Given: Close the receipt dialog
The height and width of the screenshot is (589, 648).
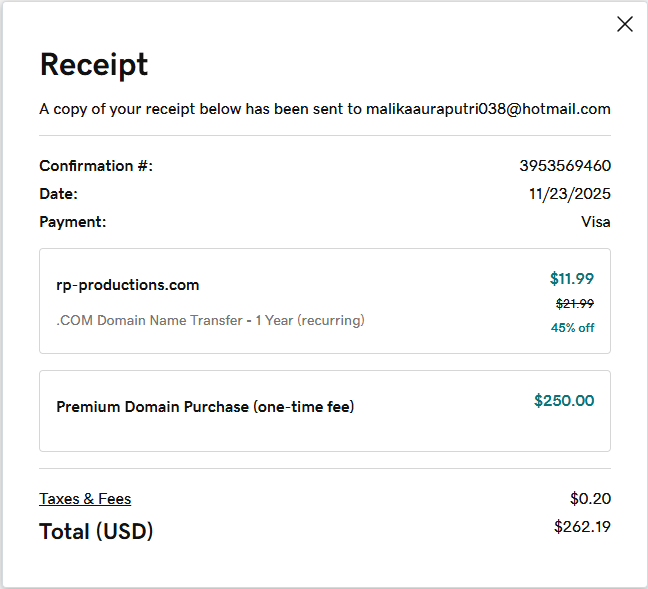Looking at the screenshot, I should (x=625, y=24).
